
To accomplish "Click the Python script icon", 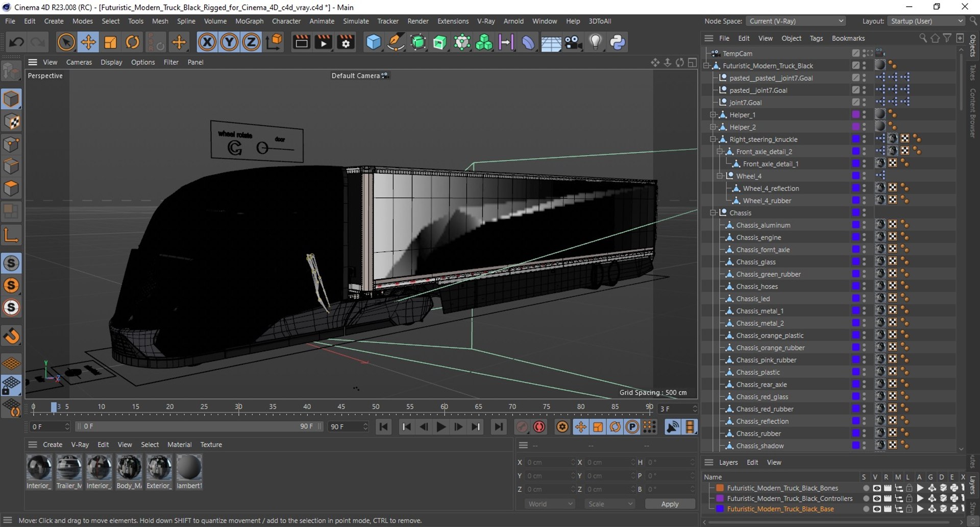I will pyautogui.click(x=618, y=42).
